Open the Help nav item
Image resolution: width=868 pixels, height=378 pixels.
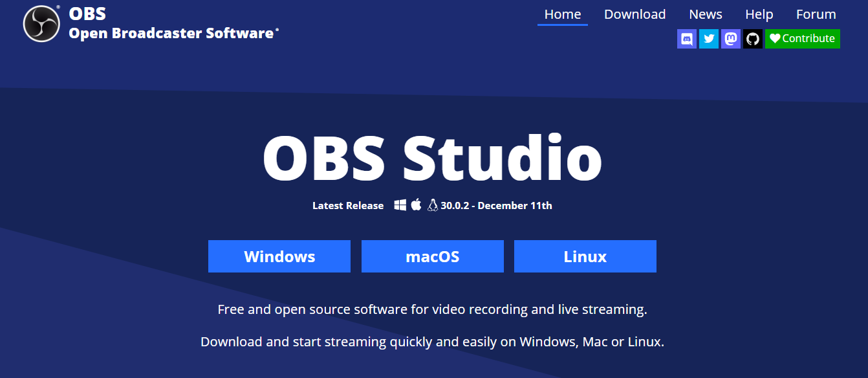[x=759, y=14]
